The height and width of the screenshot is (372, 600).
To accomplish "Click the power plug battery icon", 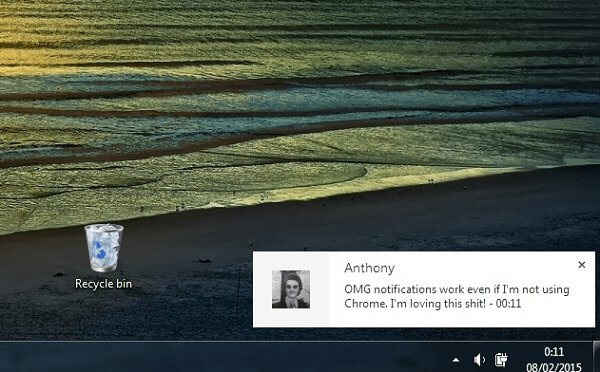I will coord(501,360).
